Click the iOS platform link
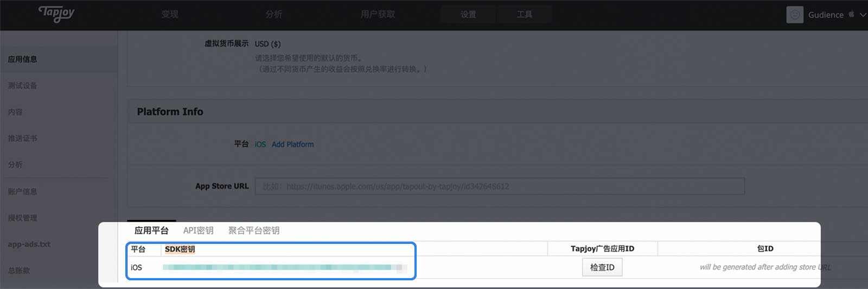Viewport: 868px width, 289px height. (x=260, y=144)
